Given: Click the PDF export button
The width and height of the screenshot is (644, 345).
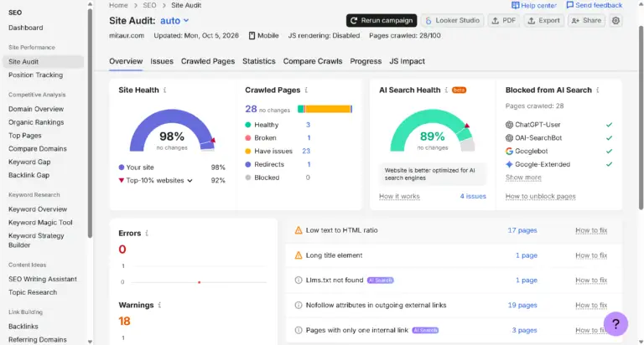Looking at the screenshot, I should [x=503, y=20].
